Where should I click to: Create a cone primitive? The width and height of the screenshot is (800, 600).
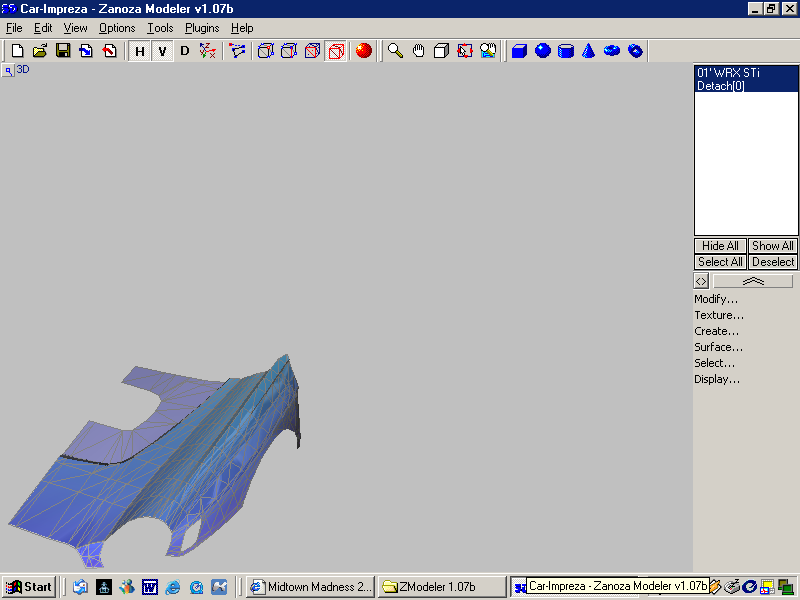(589, 50)
